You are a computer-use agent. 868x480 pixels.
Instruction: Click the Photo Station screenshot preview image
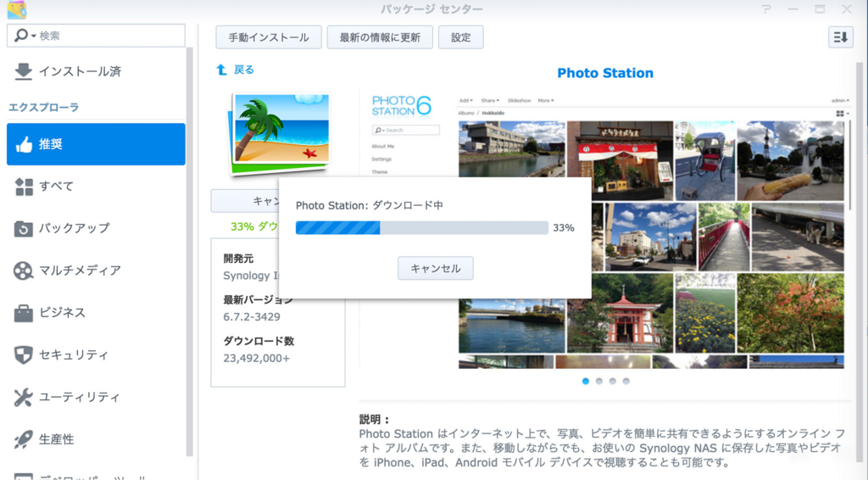tap(604, 230)
